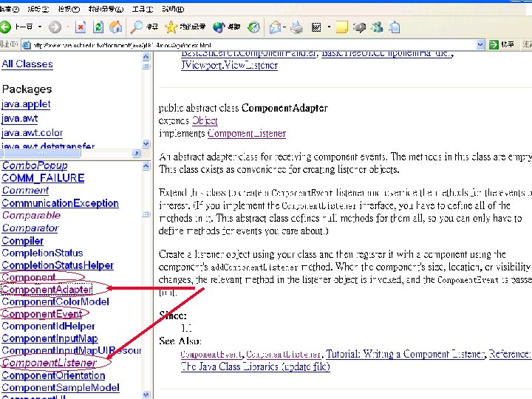Open the ComponentInputMap class link
532x399 pixels.
(50, 338)
